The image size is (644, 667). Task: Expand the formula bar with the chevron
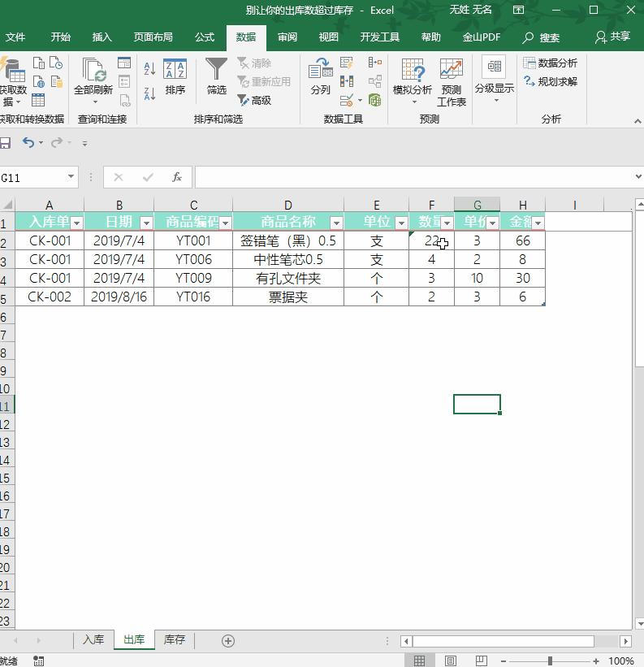[x=638, y=176]
